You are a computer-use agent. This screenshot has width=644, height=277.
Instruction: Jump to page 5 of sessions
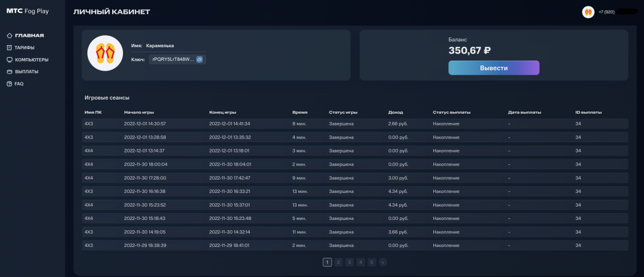372,262
